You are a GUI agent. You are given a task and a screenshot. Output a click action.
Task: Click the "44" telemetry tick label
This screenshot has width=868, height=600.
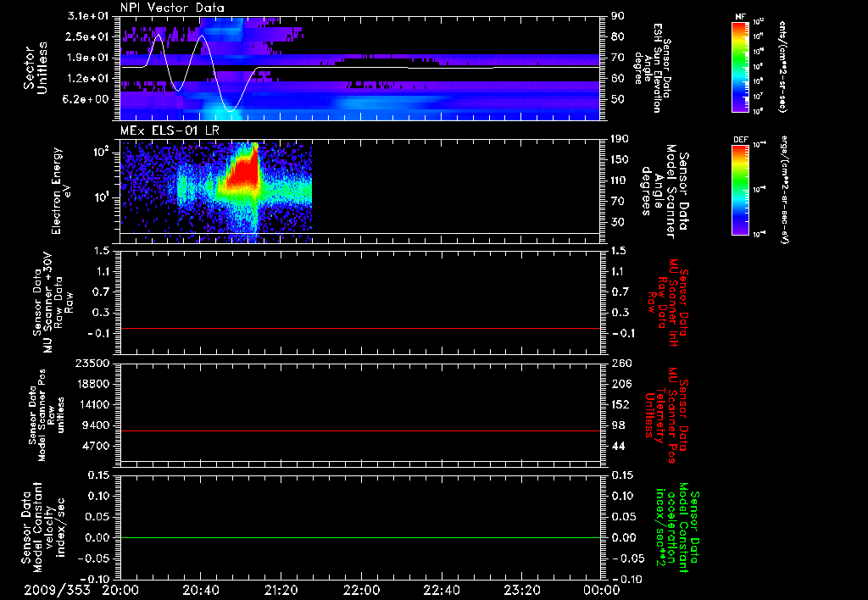[x=617, y=446]
